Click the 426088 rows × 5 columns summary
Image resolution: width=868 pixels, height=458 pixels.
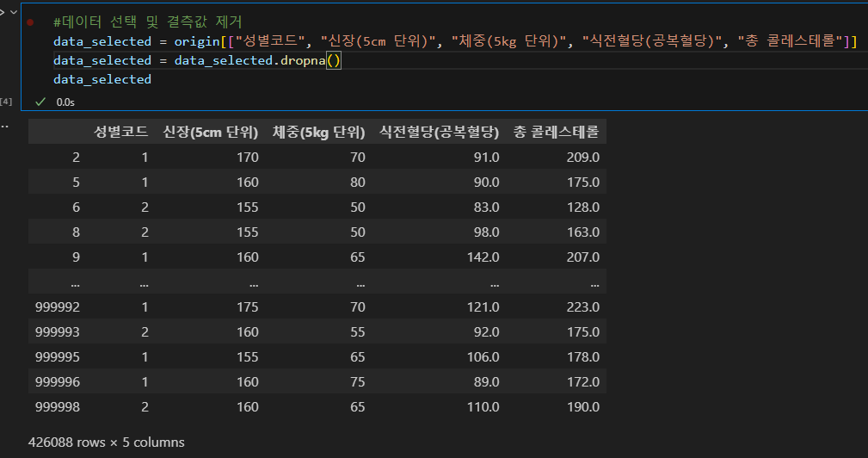[107, 442]
